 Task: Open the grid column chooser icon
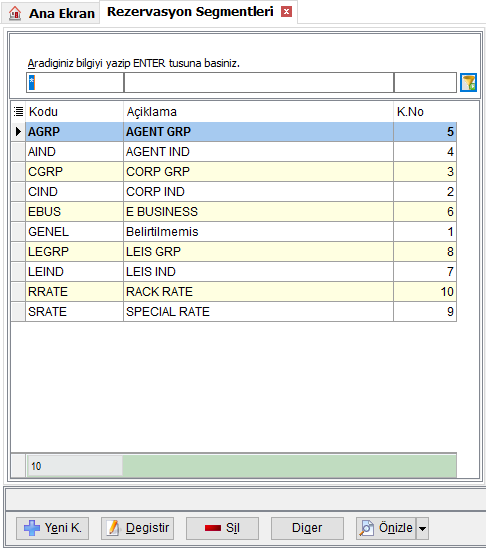pyautogui.click(x=18, y=112)
